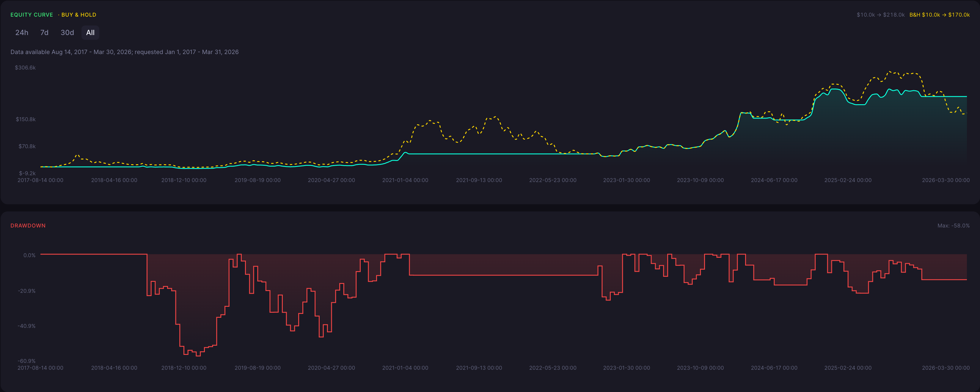Screen dimensions: 980x392
Task: Click equity chart date 2018-04-16 00:00
Action: point(114,180)
